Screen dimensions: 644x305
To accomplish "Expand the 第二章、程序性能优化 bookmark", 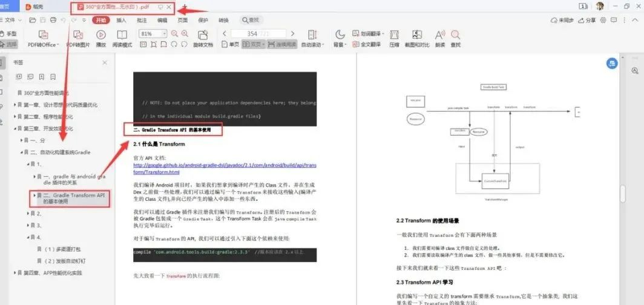I will click(15, 117).
